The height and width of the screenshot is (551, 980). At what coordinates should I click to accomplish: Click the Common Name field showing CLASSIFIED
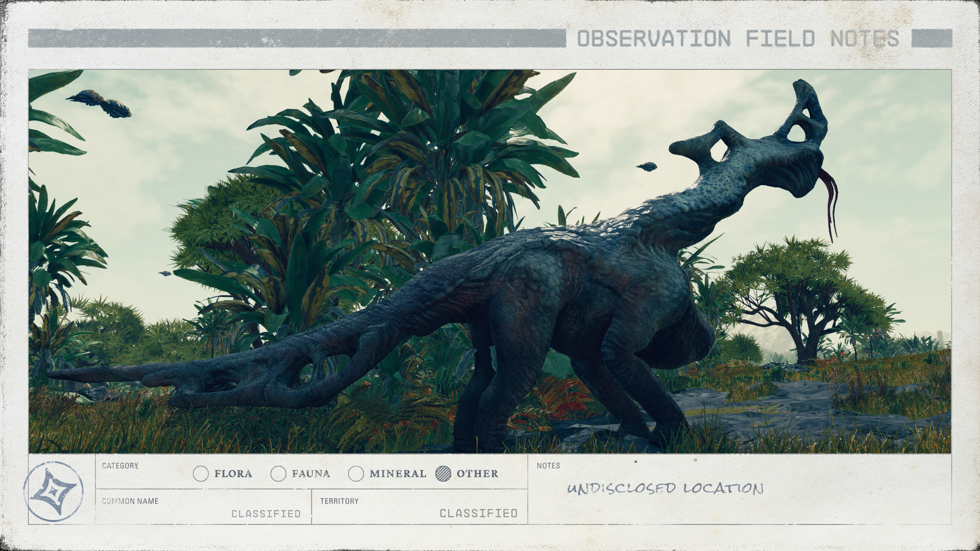(203, 507)
